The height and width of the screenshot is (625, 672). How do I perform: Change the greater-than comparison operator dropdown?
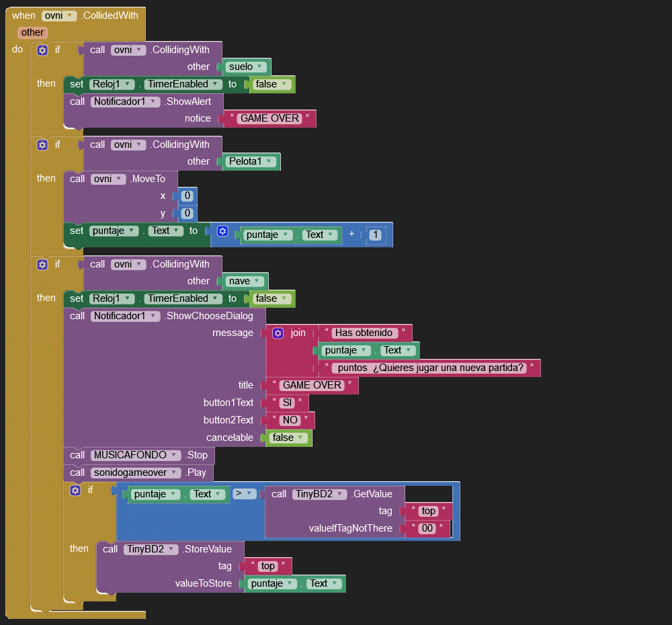[245, 494]
